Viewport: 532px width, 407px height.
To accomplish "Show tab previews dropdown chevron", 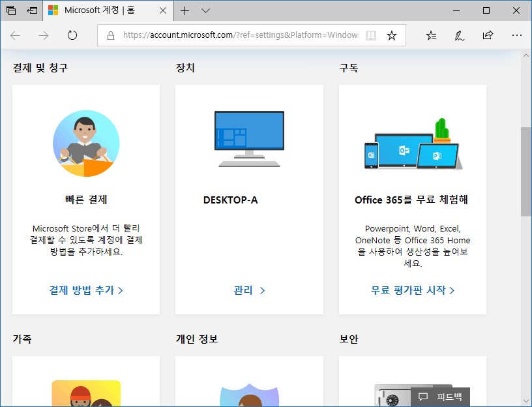I will 205,11.
